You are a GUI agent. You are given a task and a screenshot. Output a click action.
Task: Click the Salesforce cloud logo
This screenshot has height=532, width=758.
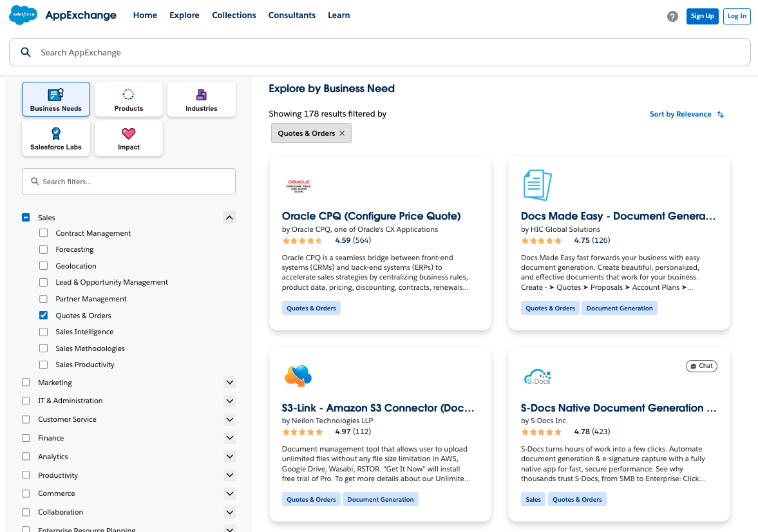[23, 15]
